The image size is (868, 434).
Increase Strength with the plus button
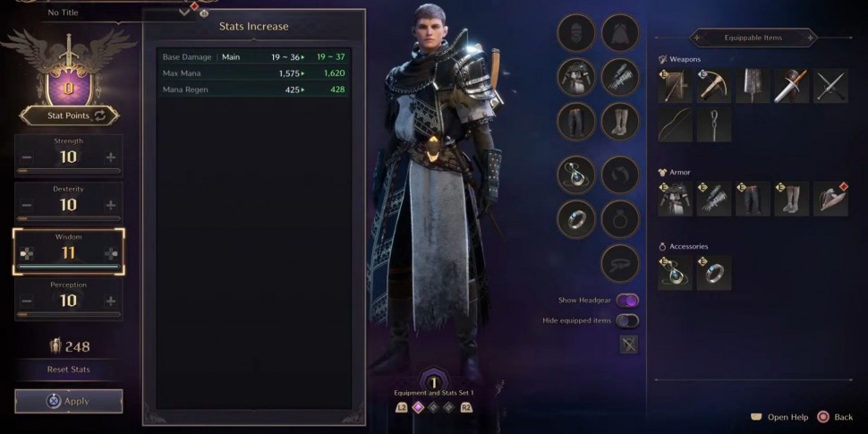click(x=111, y=157)
